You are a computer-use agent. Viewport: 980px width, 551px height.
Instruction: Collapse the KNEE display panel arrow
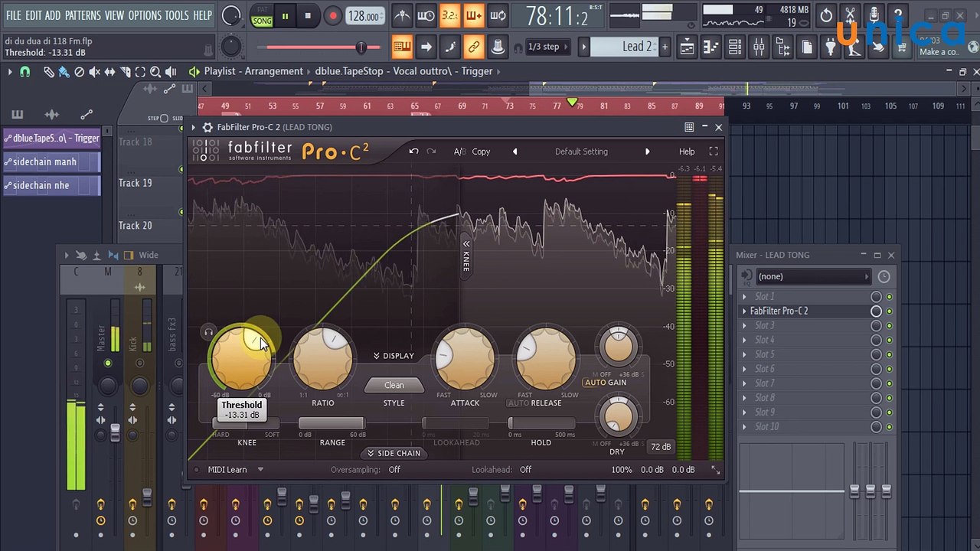point(465,244)
